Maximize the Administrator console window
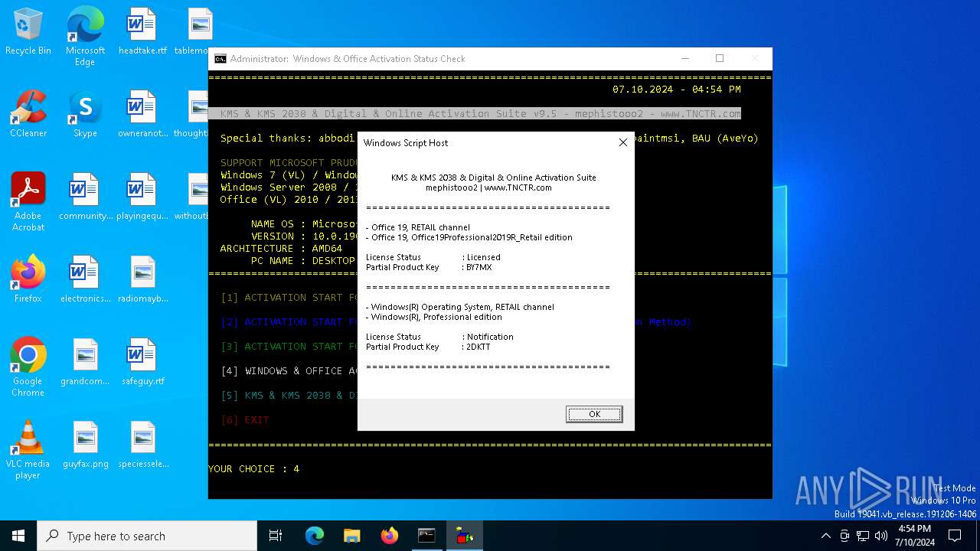 (x=720, y=58)
